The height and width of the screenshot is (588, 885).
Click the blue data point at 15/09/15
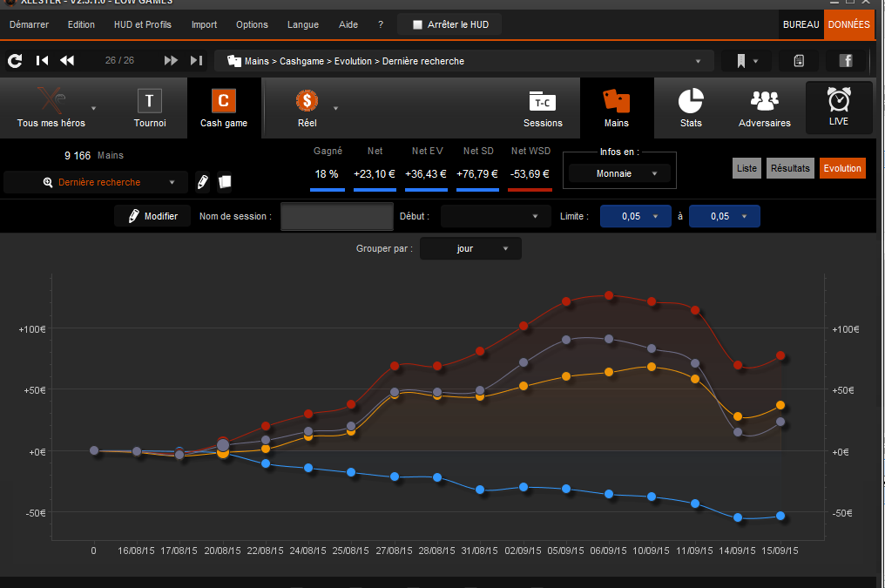[x=780, y=516]
